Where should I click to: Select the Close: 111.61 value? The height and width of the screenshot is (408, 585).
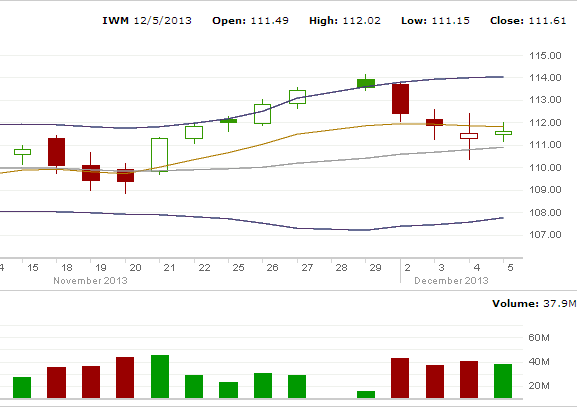tap(528, 21)
